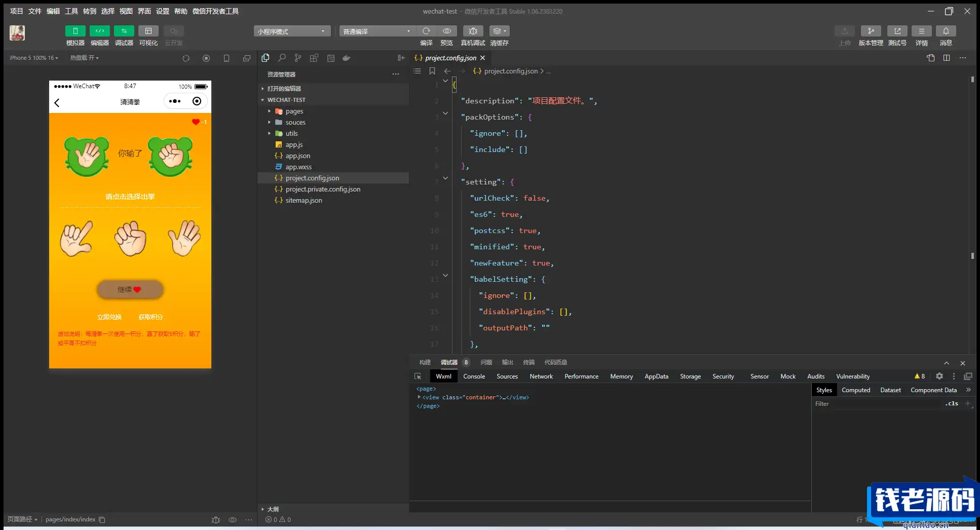Open the source control branch icon

point(298,58)
